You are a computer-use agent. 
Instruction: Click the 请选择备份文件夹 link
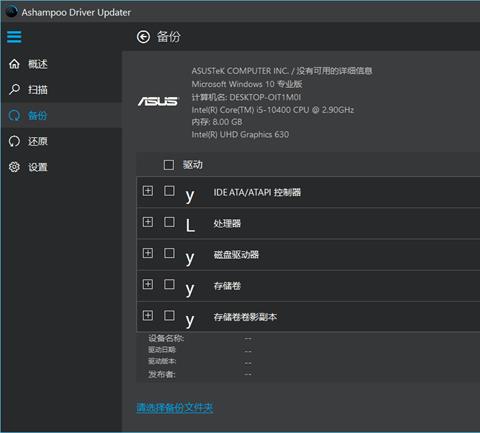175,407
